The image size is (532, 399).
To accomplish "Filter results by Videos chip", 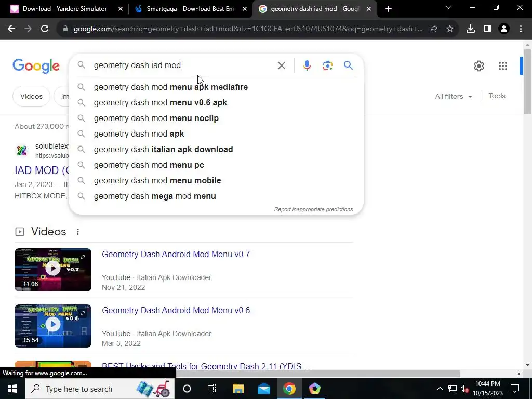I will click(x=31, y=96).
